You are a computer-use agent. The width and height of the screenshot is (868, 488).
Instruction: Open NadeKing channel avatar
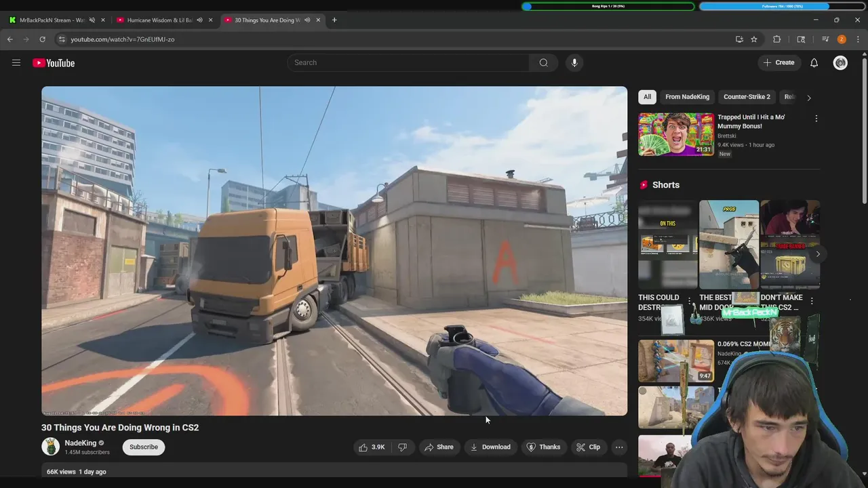tap(50, 447)
